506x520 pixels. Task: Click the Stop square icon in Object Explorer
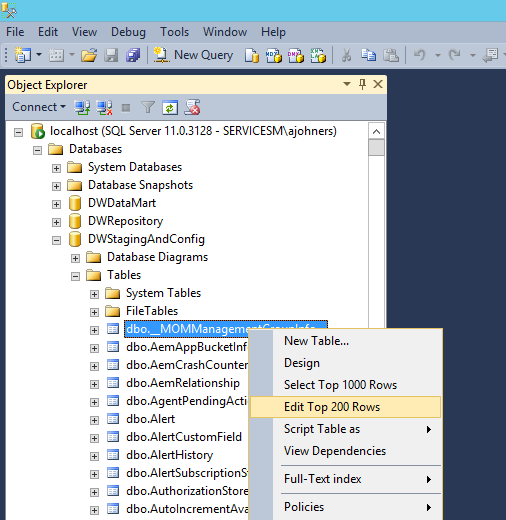coord(126,108)
